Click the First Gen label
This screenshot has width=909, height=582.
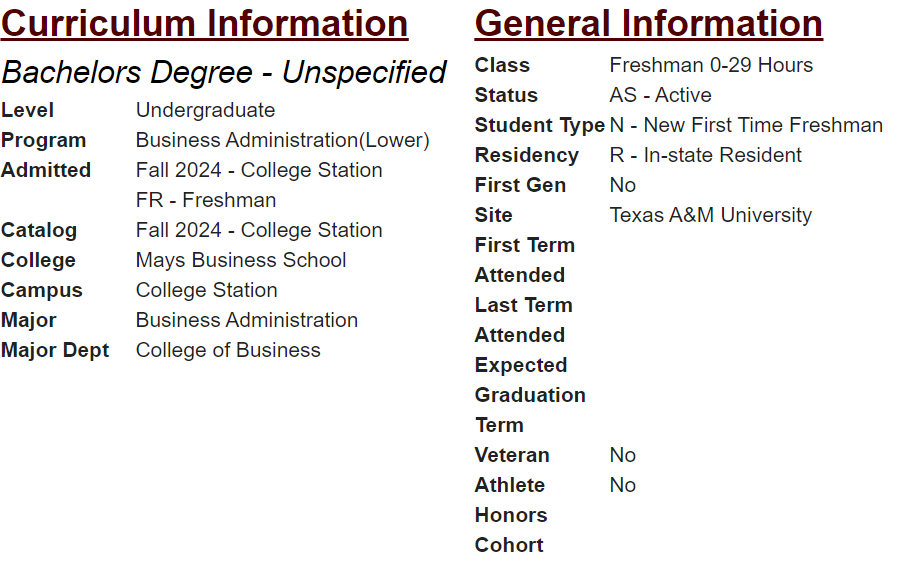click(520, 185)
